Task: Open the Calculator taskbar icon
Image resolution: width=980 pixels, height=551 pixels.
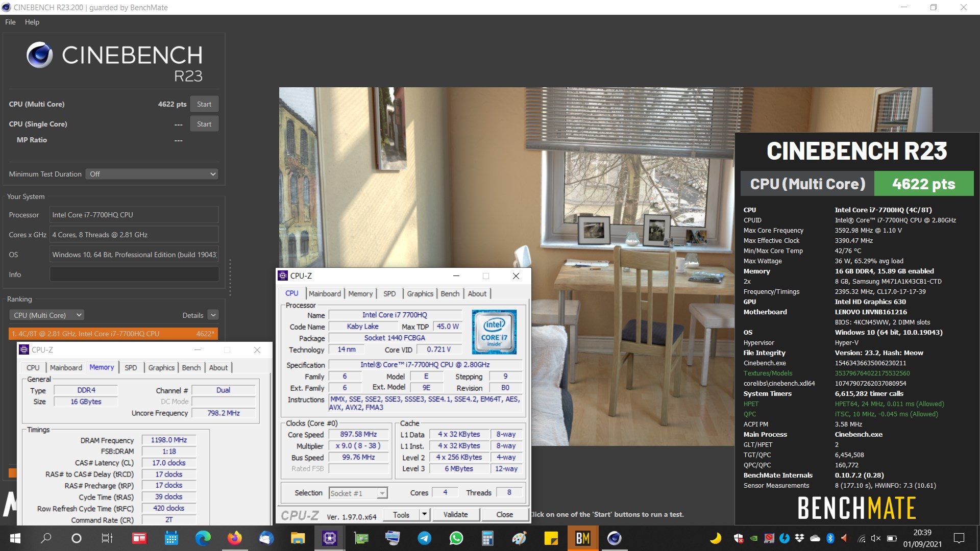Action: pos(488,538)
